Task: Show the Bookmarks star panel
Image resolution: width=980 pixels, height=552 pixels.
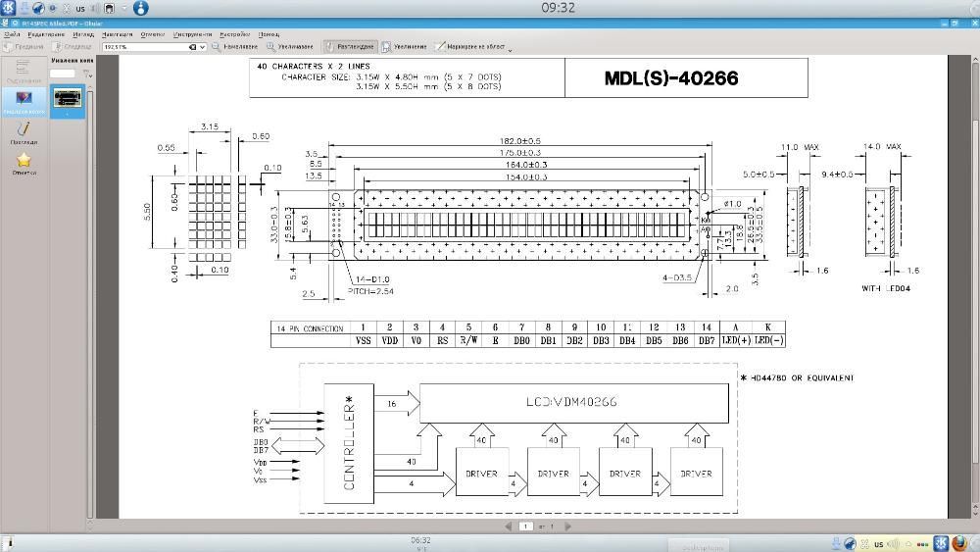Action: tap(24, 163)
